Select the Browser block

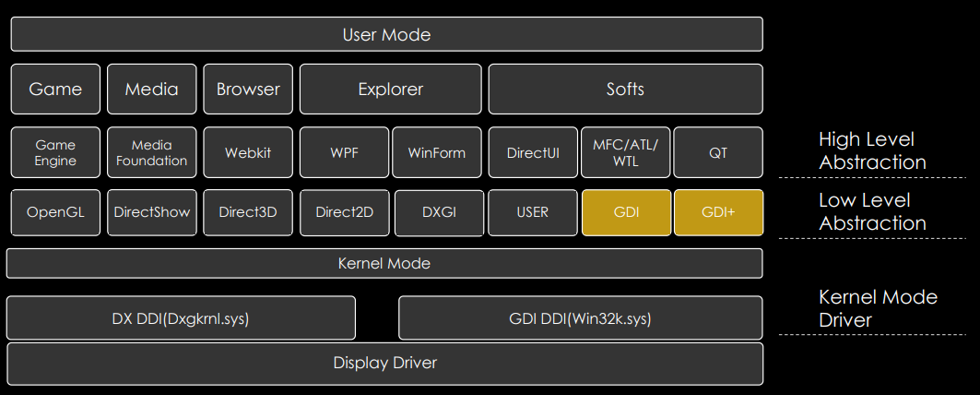click(x=248, y=89)
